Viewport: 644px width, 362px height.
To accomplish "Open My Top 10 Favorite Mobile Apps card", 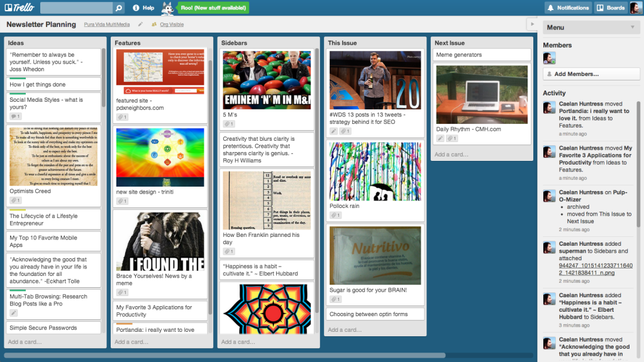I will pyautogui.click(x=53, y=241).
